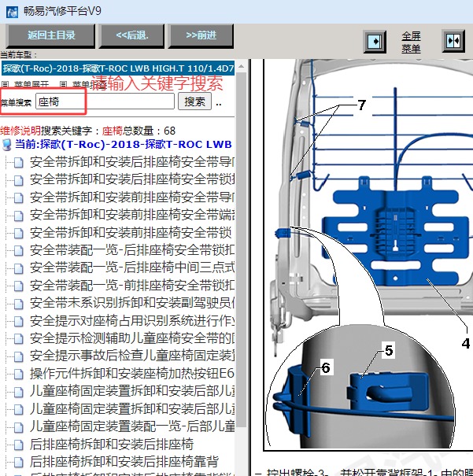
Task: Toggle the first 菜单展开 checkbox
Action: (x=6, y=85)
